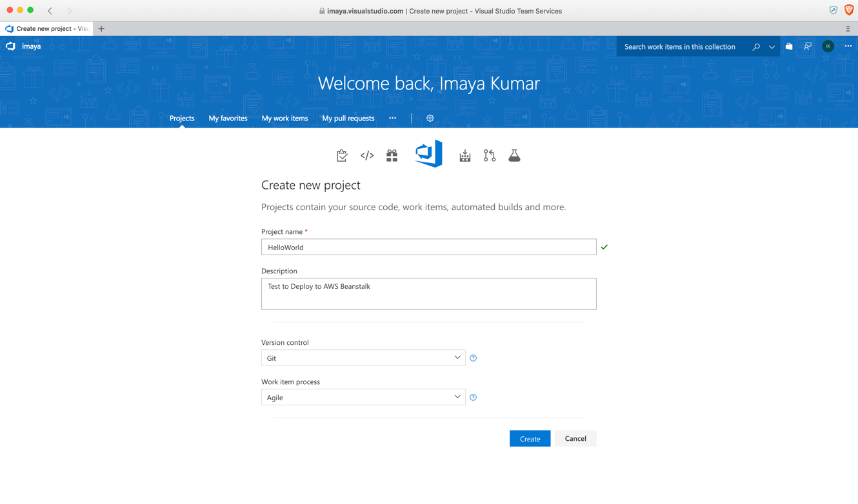The height and width of the screenshot is (504, 858).
Task: Click the VSTS logo beside imaya
Action: point(10,46)
